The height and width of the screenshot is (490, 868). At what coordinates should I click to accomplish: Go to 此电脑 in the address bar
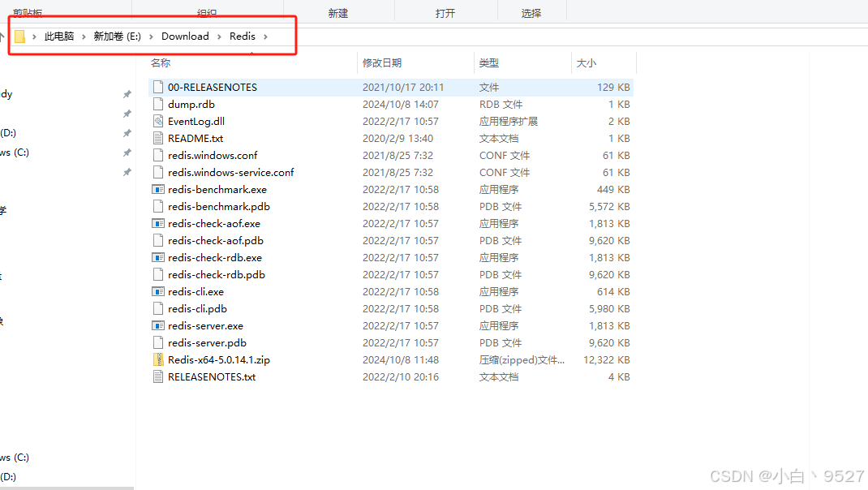(x=59, y=37)
